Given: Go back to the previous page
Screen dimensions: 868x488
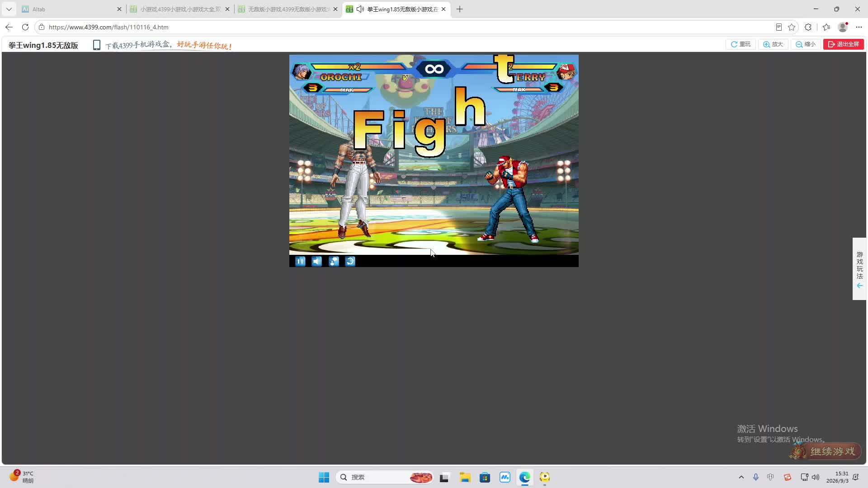Looking at the screenshot, I should (9, 27).
